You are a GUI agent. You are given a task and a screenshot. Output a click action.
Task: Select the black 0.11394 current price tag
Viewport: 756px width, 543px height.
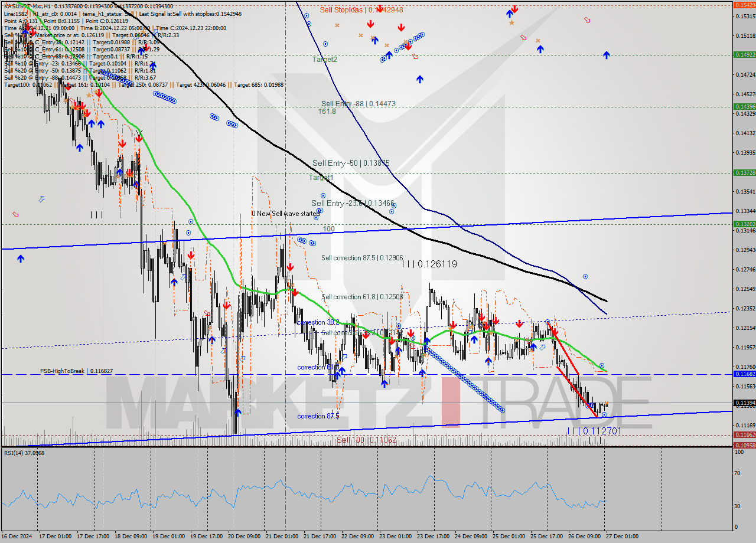pos(744,403)
